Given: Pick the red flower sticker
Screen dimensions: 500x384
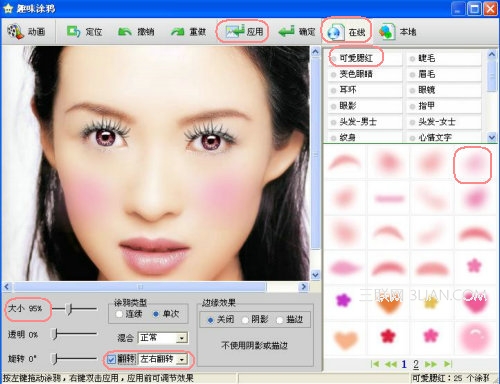Looking at the screenshot, I should (x=388, y=335).
